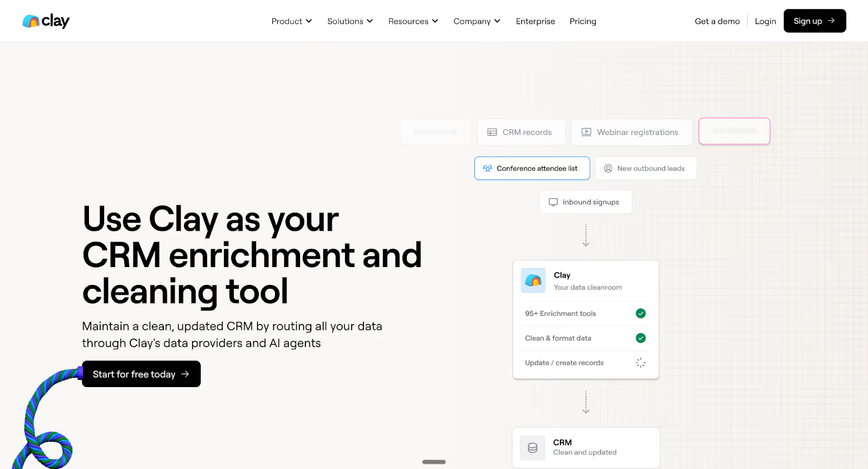Click the Your data cleanroom subtitle
Viewport: 868px width, 469px height.
pyautogui.click(x=588, y=287)
